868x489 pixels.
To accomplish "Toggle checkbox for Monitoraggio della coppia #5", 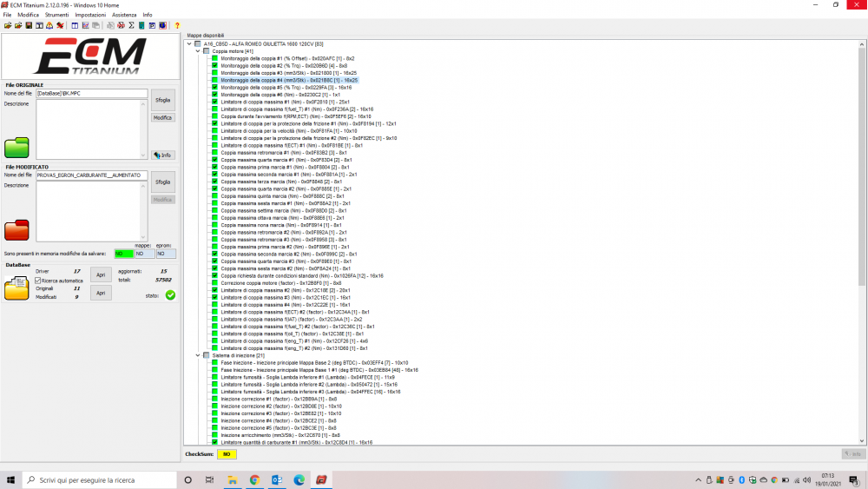I will pos(214,88).
